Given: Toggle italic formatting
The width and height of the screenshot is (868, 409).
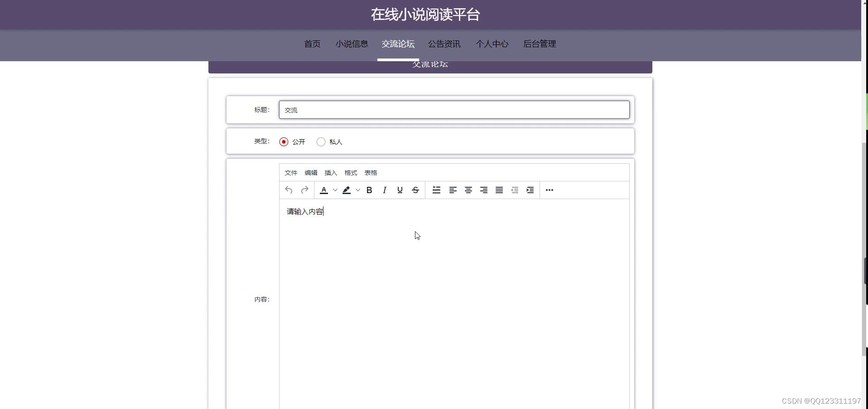Looking at the screenshot, I should point(385,190).
